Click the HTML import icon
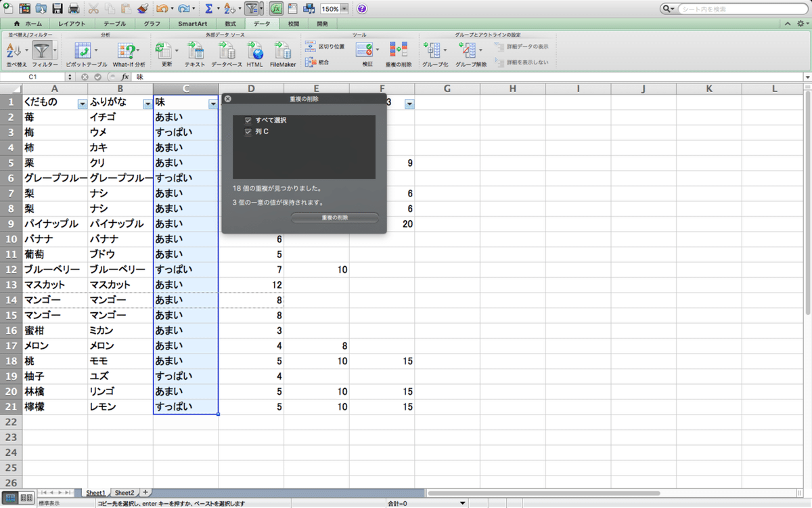Viewport: 812px width, 508px height. (255, 50)
